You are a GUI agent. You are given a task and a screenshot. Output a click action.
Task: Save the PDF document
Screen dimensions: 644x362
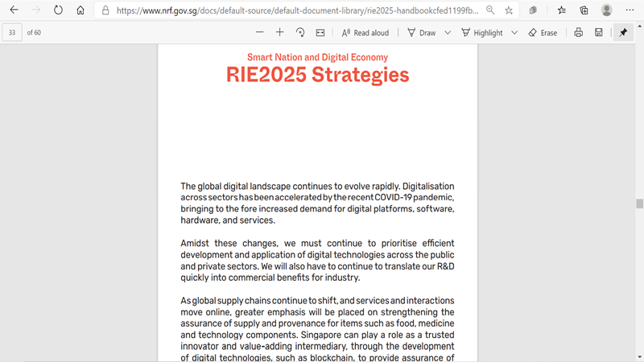tap(599, 32)
